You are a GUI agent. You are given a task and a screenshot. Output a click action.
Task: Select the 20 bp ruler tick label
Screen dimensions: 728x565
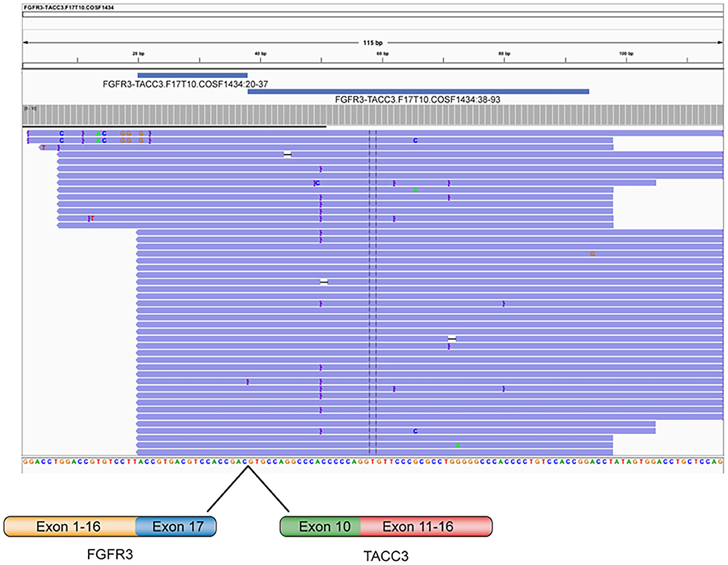coord(138,54)
